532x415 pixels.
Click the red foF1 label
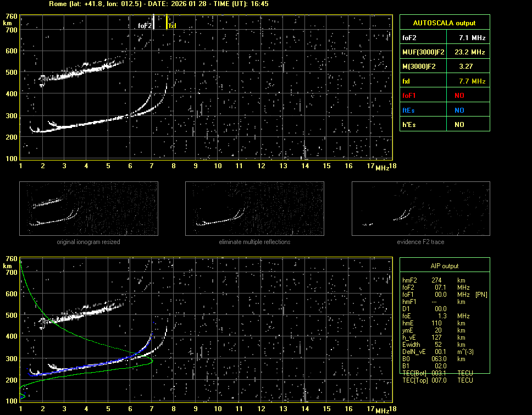click(x=410, y=96)
